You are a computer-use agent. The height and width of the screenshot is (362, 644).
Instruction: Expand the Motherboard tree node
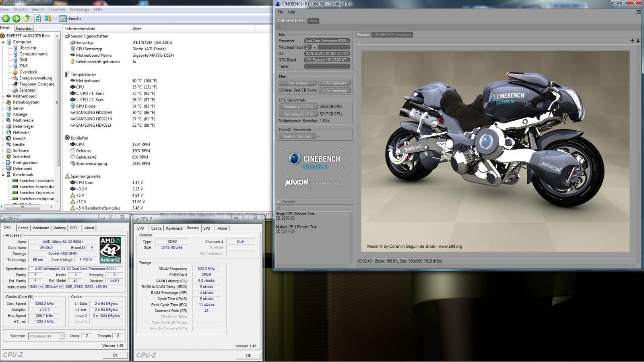pos(3,96)
